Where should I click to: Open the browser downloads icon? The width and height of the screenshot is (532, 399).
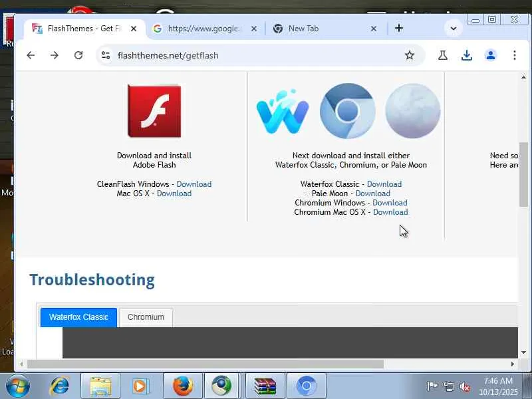(467, 55)
